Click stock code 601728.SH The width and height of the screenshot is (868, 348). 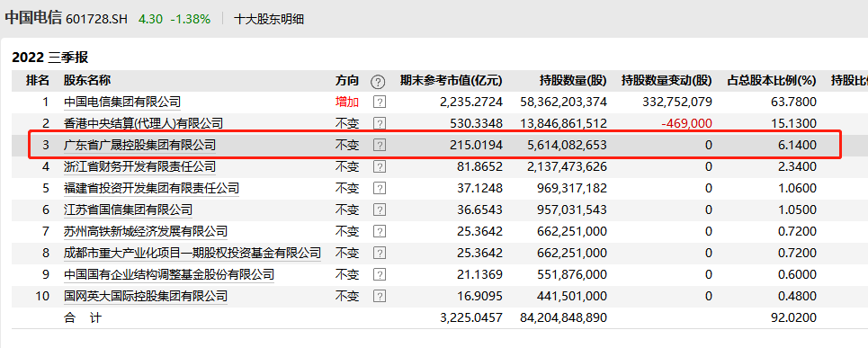[96, 20]
